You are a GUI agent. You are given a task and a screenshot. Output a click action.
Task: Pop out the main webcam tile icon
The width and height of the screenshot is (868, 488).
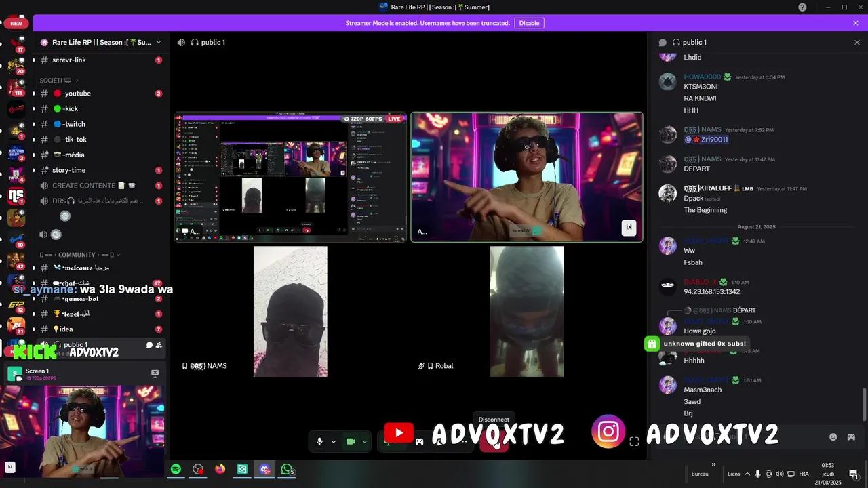(x=629, y=228)
